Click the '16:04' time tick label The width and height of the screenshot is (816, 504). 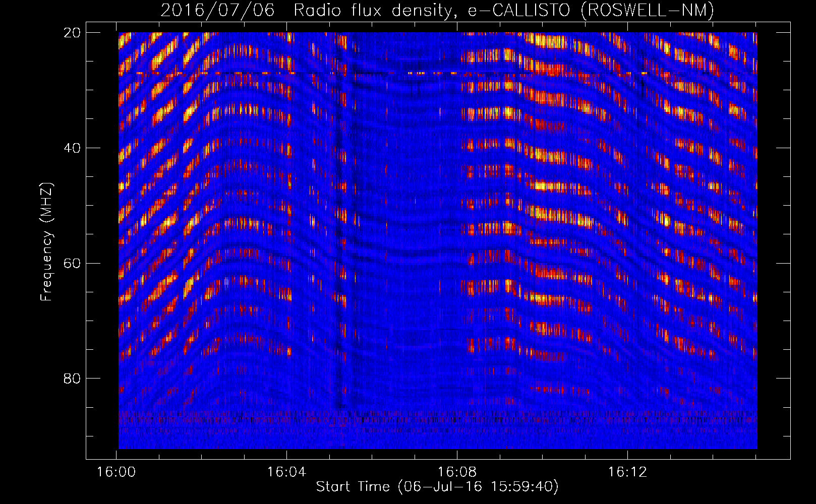point(287,472)
